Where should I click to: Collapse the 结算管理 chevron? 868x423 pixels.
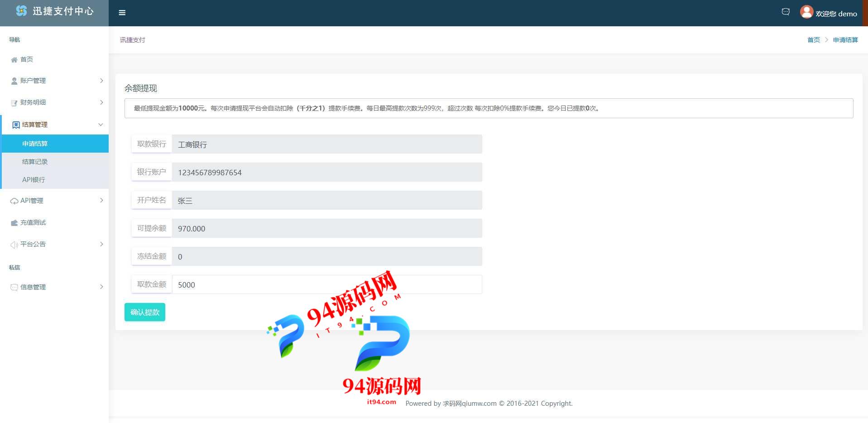click(101, 125)
